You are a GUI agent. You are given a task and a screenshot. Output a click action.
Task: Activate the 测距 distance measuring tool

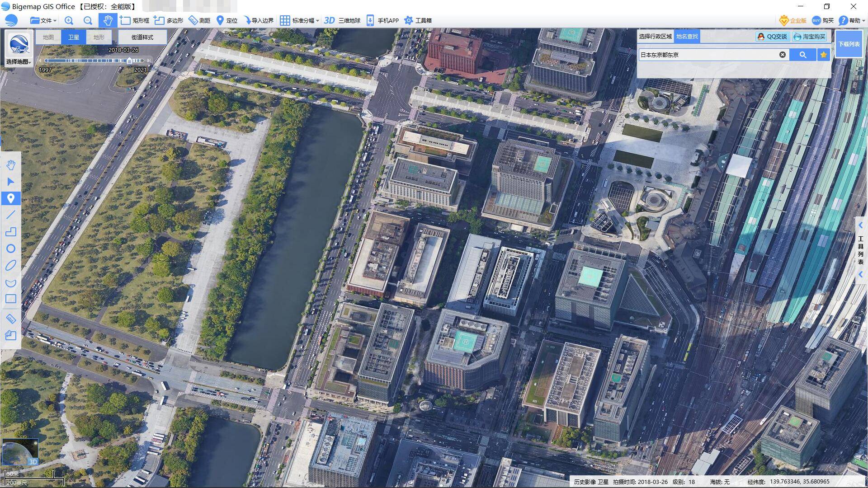click(199, 20)
